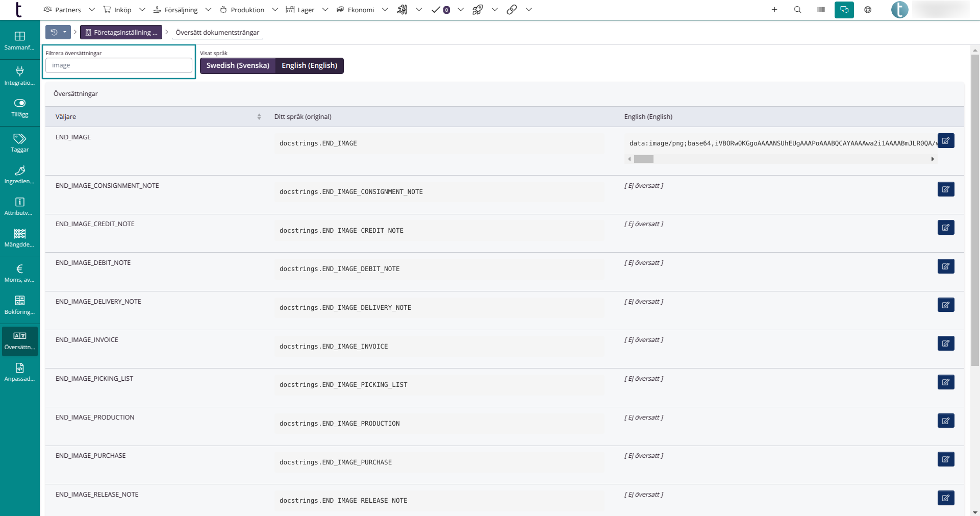
Task: Toggle English (English) display language
Action: (309, 66)
